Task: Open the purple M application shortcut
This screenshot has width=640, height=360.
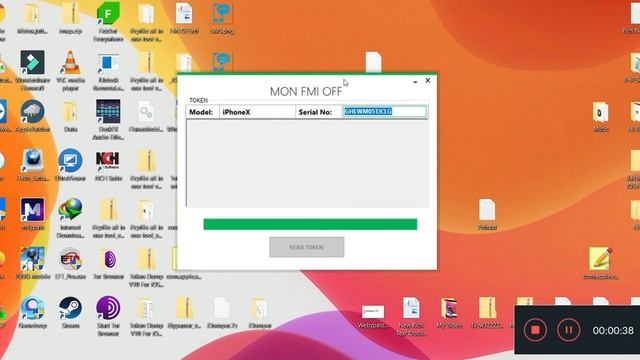Action: coord(32,214)
